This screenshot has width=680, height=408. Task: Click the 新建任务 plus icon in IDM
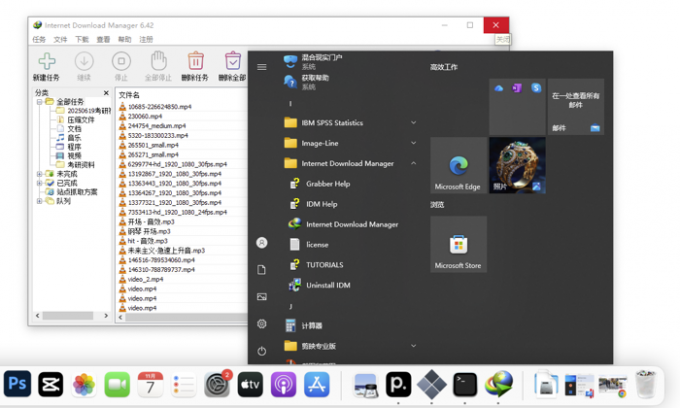(x=46, y=62)
